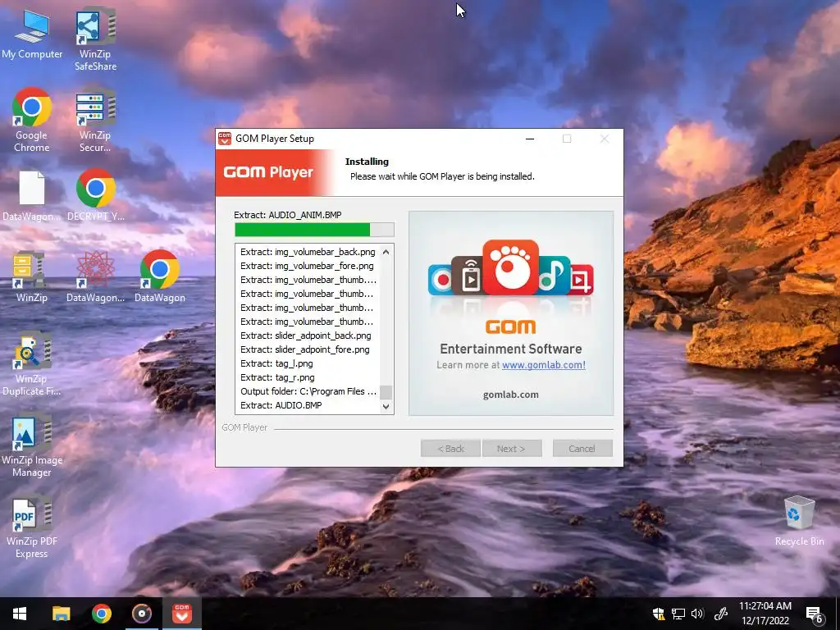Minimize the GOM Player Setup window
This screenshot has width=840, height=630.
click(x=530, y=139)
